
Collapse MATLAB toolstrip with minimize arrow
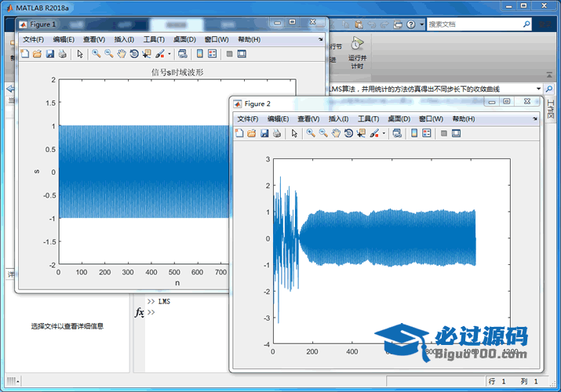point(549,75)
